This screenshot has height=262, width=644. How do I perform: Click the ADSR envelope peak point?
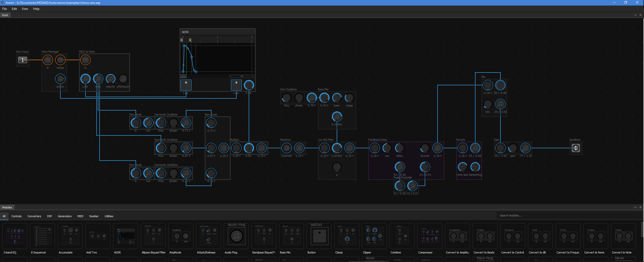coord(184,46)
